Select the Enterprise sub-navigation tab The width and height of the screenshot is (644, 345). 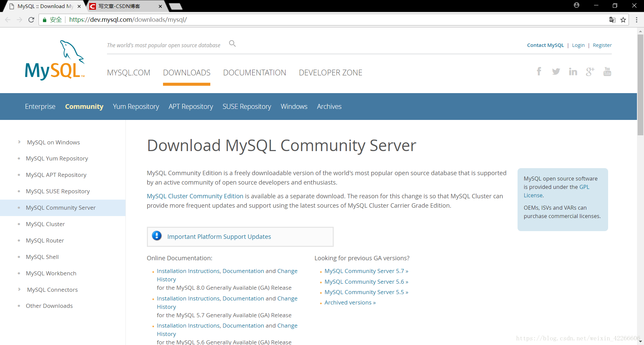click(x=40, y=107)
